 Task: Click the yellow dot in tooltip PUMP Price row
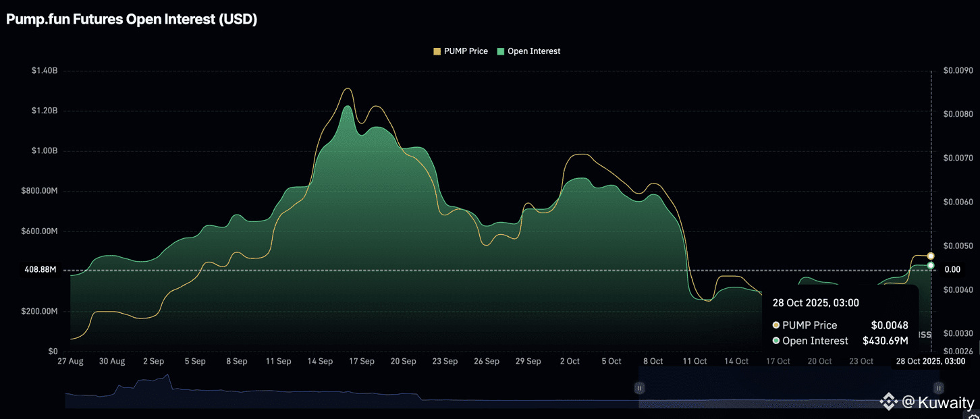point(776,325)
